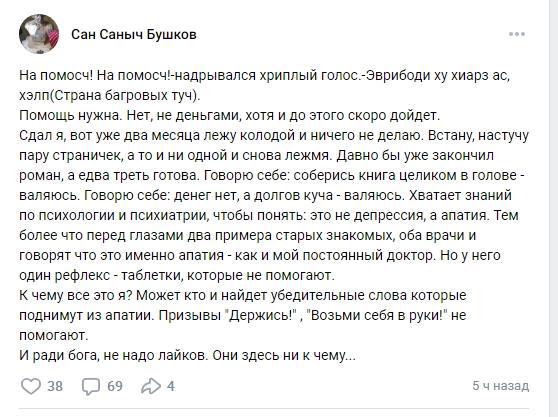The image size is (558, 417).
Task: Click the word 'помогают.' on its own line
Action: coord(53,335)
